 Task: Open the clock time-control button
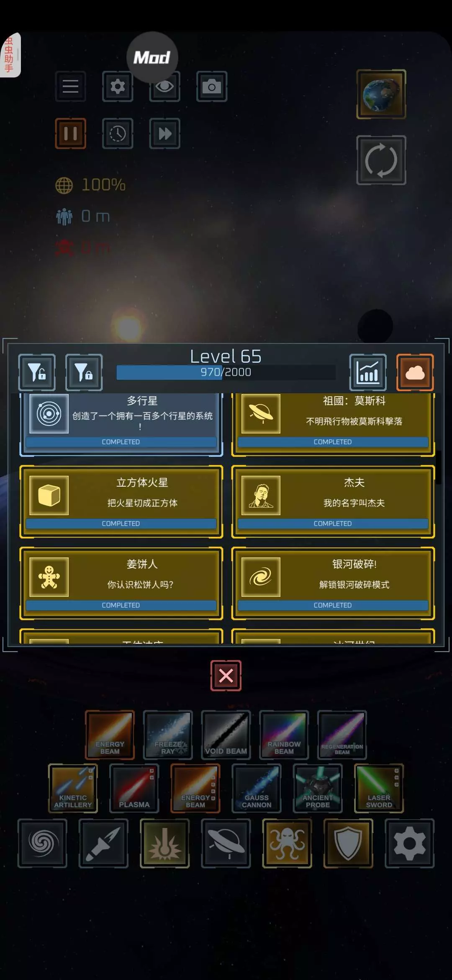(x=118, y=134)
